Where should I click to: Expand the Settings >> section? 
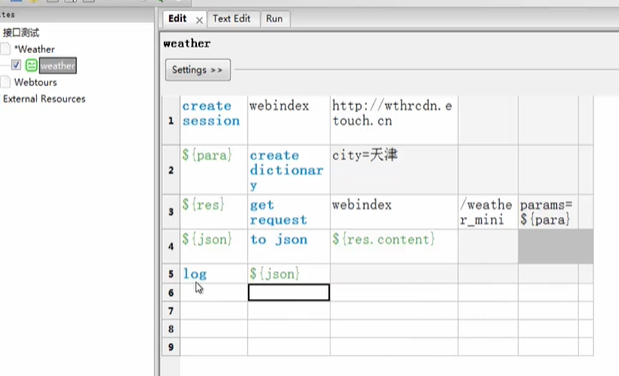click(x=198, y=70)
